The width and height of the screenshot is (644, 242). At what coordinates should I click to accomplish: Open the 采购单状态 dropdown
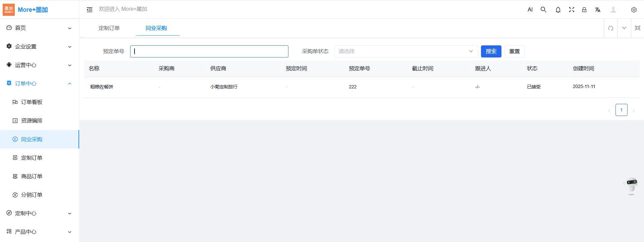[x=406, y=51]
